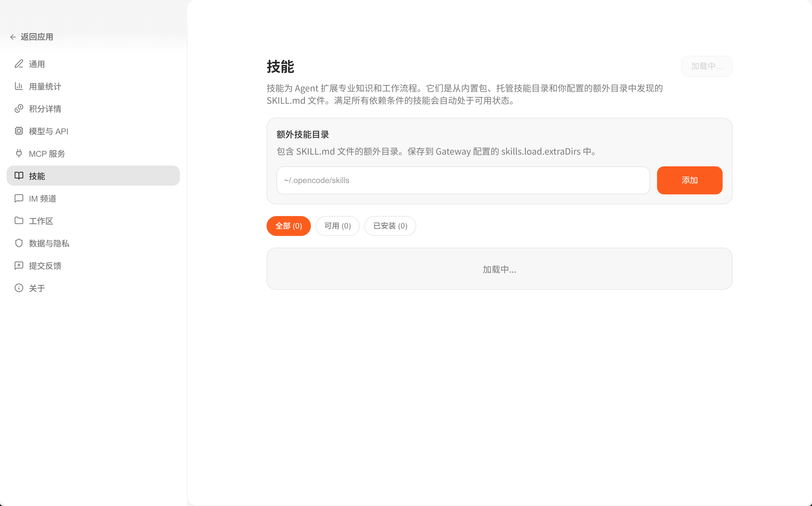Focus the ~/.opencode/skills directory input field
Image resolution: width=812 pixels, height=506 pixels.
click(463, 180)
